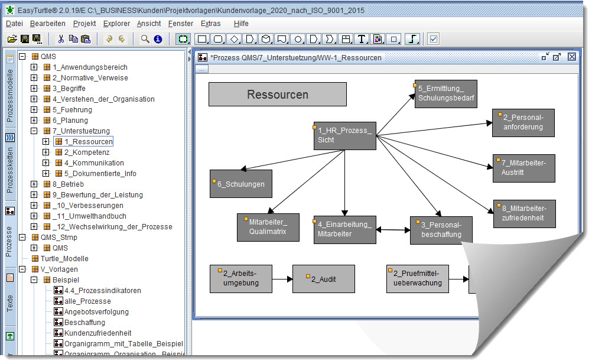Click the magnifying glass search icon

tap(145, 39)
